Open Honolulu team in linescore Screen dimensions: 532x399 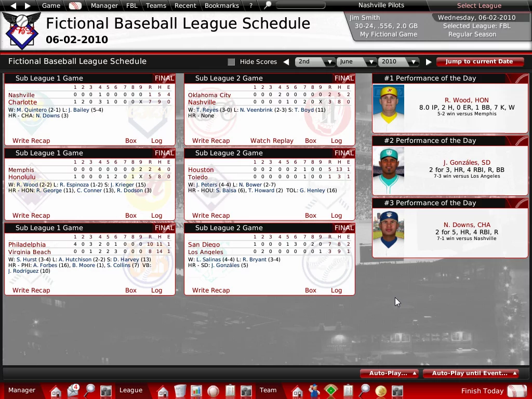[22, 177]
